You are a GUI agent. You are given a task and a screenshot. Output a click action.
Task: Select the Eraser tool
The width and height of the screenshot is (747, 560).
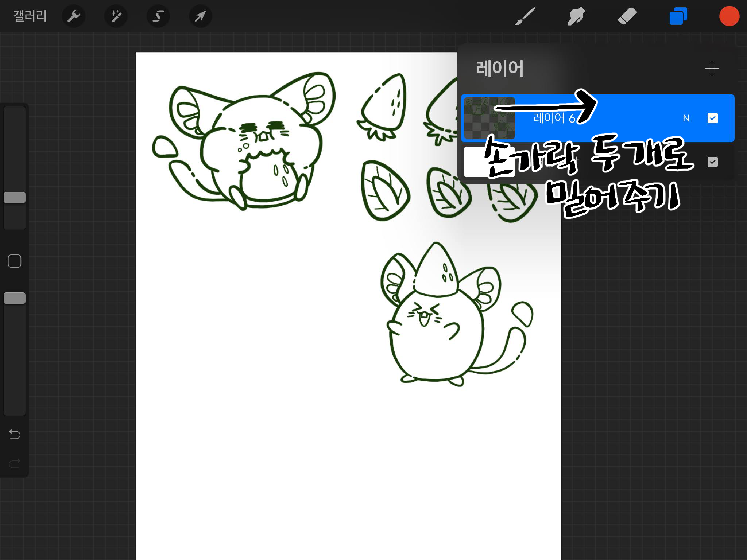point(627,16)
